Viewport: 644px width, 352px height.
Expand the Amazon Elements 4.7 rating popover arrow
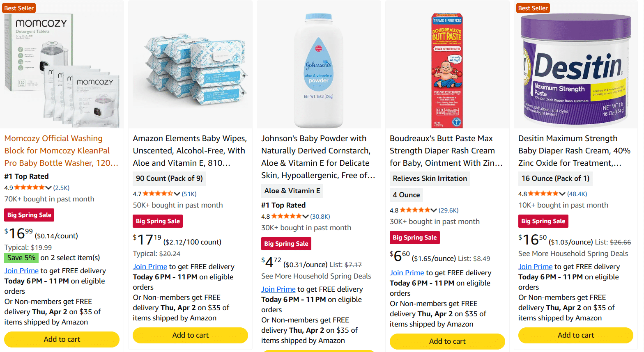(x=177, y=194)
